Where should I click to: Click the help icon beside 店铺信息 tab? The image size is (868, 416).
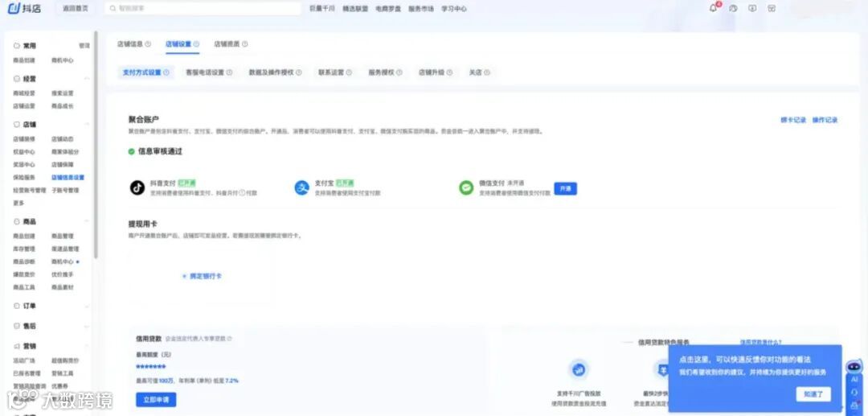[x=148, y=43]
